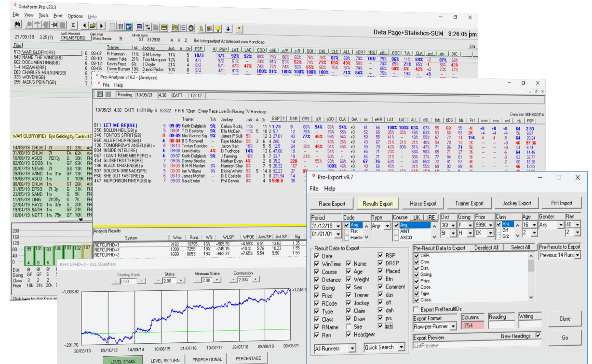Click the blue down-arrow toolbar icon
The height and width of the screenshot is (364, 592).
tap(228, 27)
